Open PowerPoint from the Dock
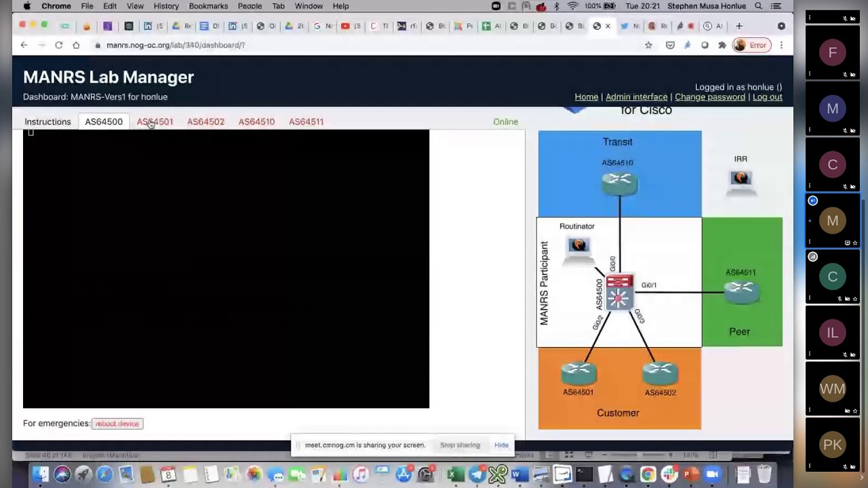Screen dimensions: 868x488 [690, 474]
